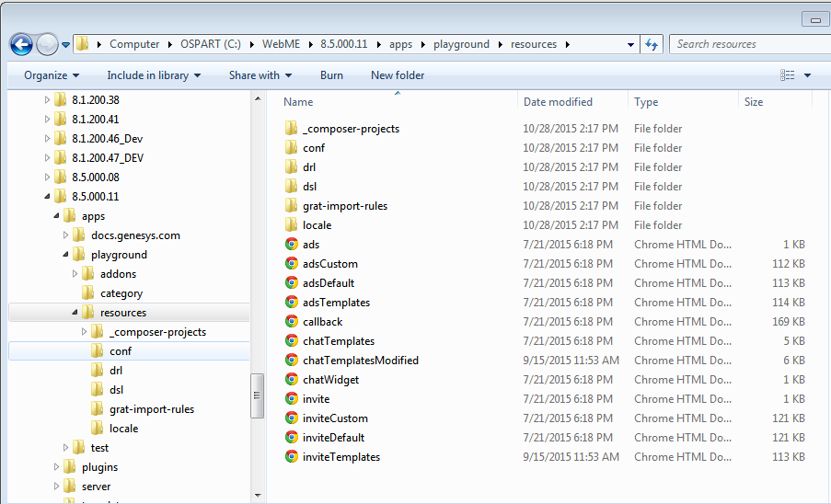Select the chatWidget Chrome file icon
Image resolution: width=831 pixels, height=504 pixels.
pyautogui.click(x=292, y=380)
